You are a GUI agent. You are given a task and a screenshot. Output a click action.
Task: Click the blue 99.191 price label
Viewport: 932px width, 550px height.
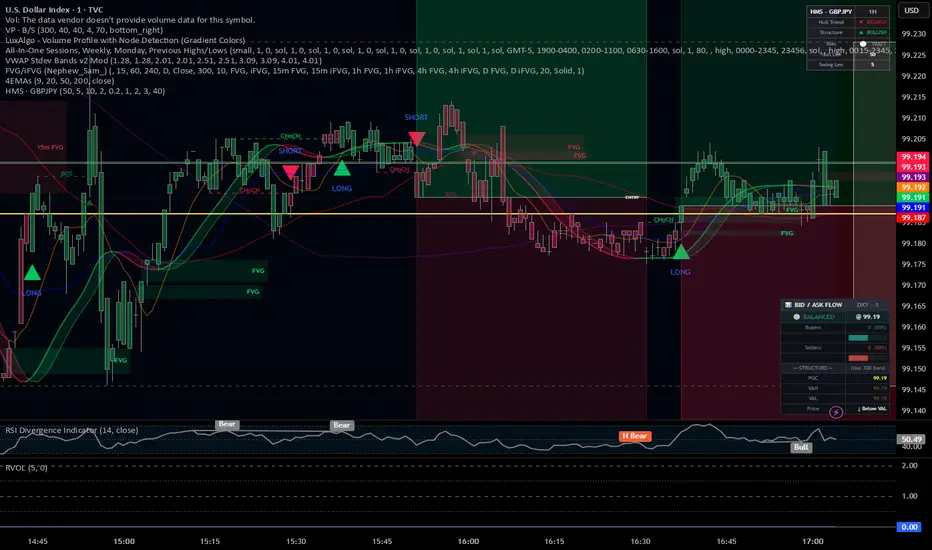pos(913,208)
